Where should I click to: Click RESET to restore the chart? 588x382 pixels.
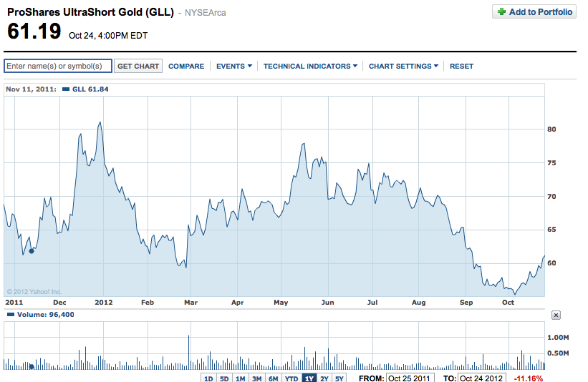pyautogui.click(x=462, y=67)
